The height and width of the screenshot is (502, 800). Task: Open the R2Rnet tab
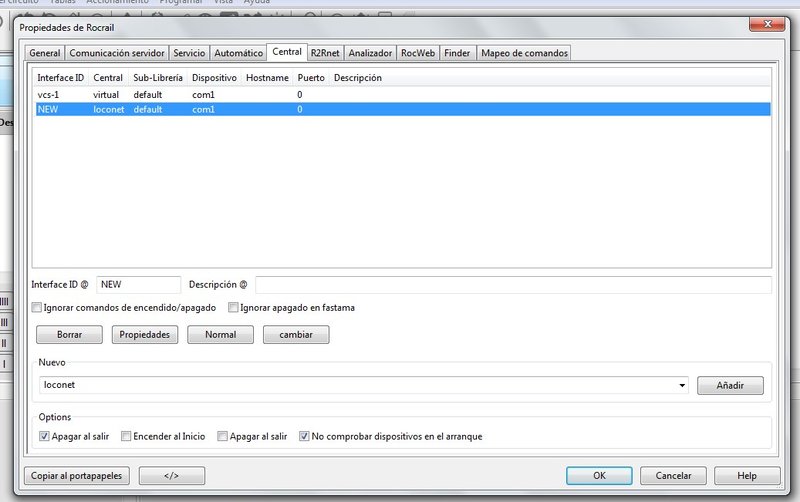tap(325, 53)
